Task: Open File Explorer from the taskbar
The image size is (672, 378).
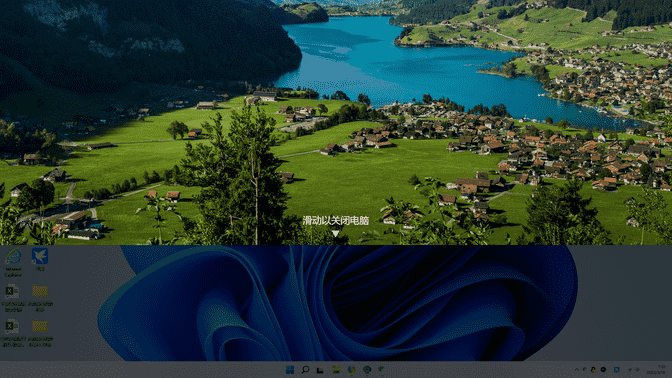Action: 336,369
